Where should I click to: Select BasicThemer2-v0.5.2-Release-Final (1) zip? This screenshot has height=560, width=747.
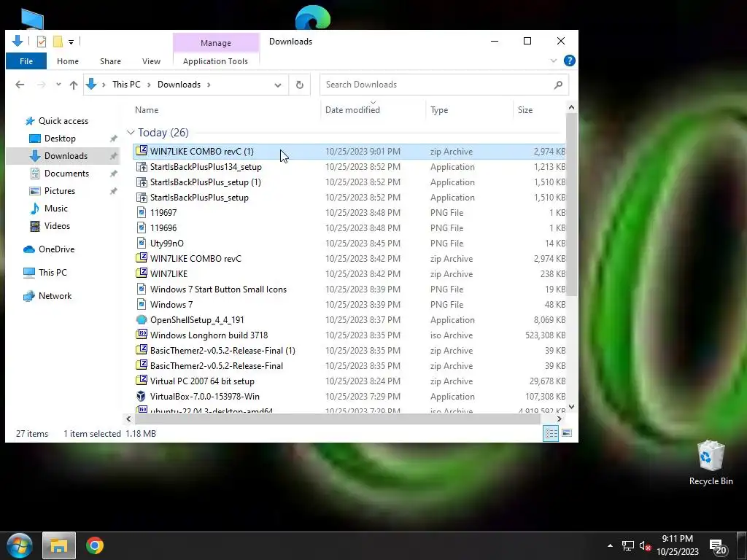[222, 351]
